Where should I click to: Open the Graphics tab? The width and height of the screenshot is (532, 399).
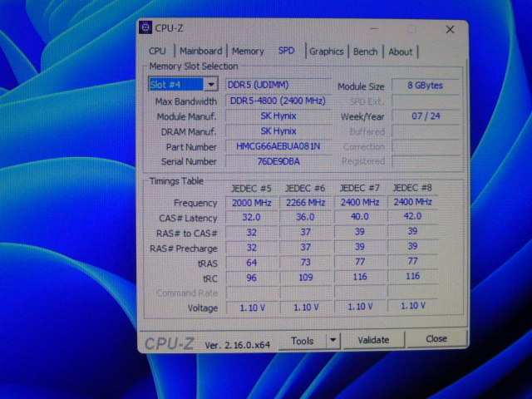[x=326, y=52]
